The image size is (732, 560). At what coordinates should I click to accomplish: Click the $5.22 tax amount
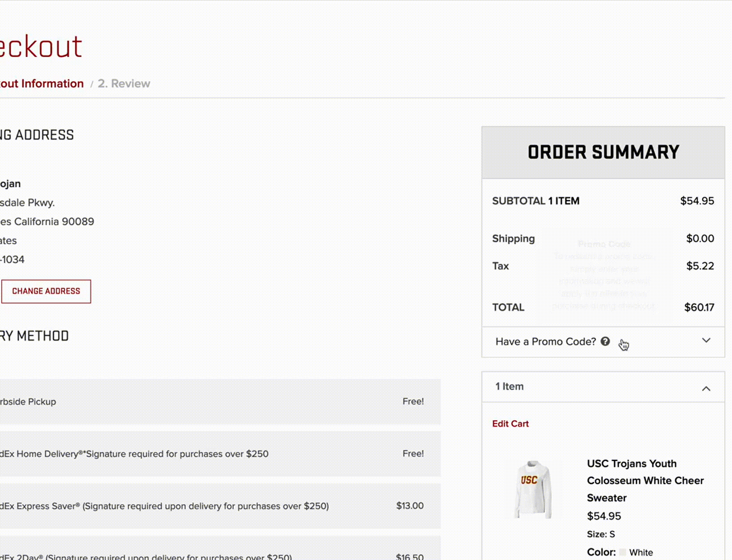tap(700, 266)
